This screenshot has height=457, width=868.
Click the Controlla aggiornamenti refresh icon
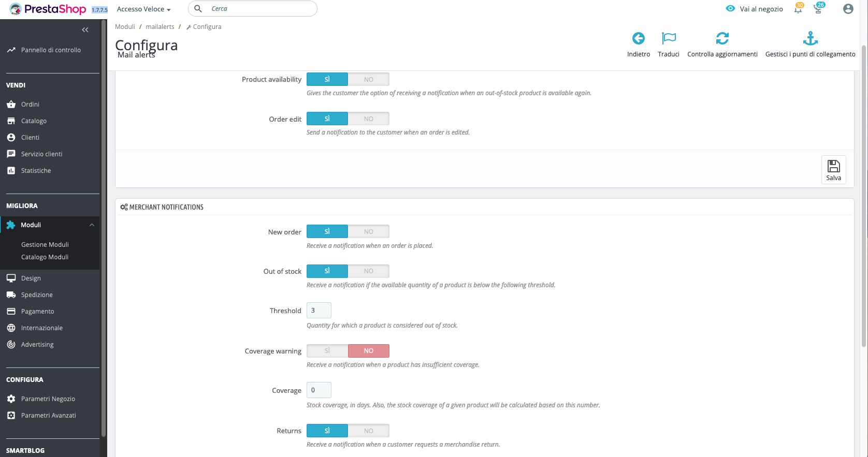pos(722,38)
